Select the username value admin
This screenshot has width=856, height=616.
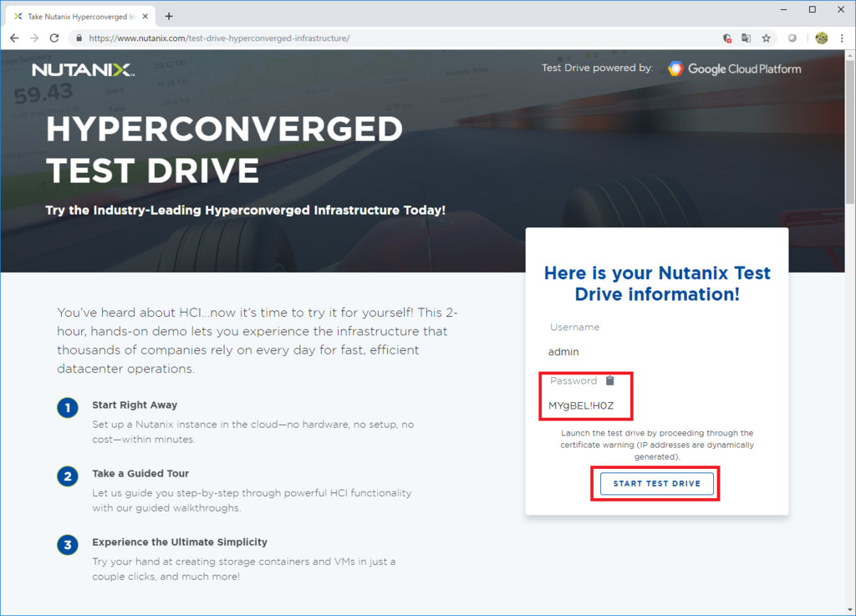[563, 352]
